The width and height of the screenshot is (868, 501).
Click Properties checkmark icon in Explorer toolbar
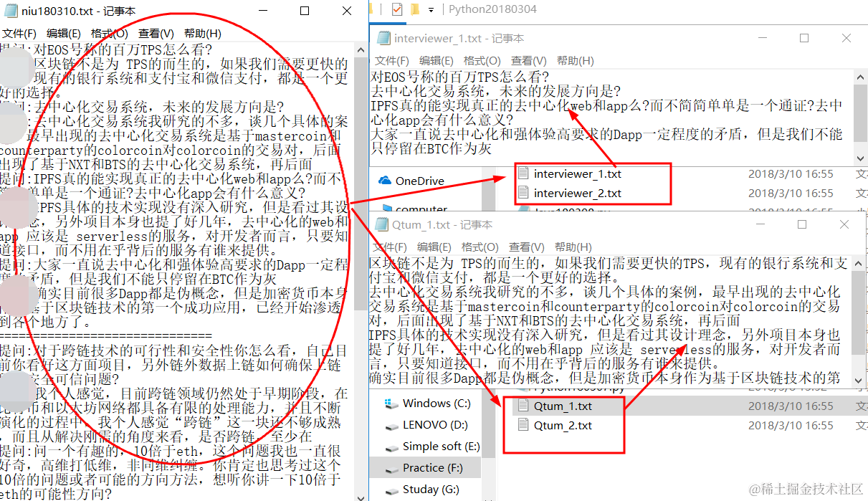point(397,9)
